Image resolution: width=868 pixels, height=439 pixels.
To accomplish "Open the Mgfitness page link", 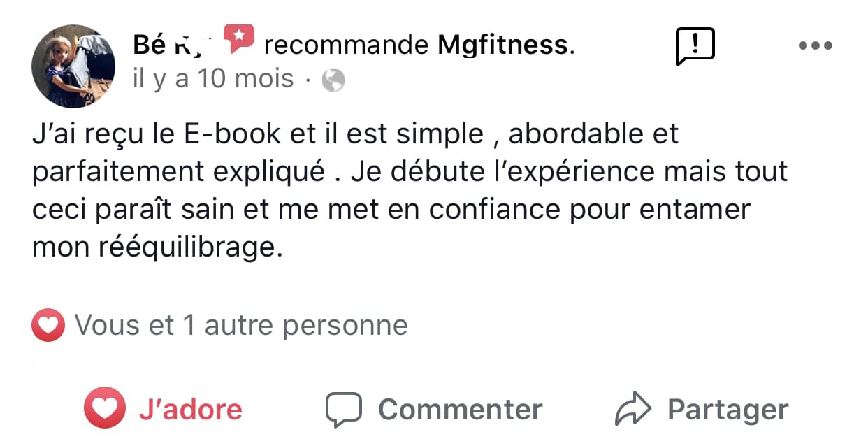I will click(502, 45).
